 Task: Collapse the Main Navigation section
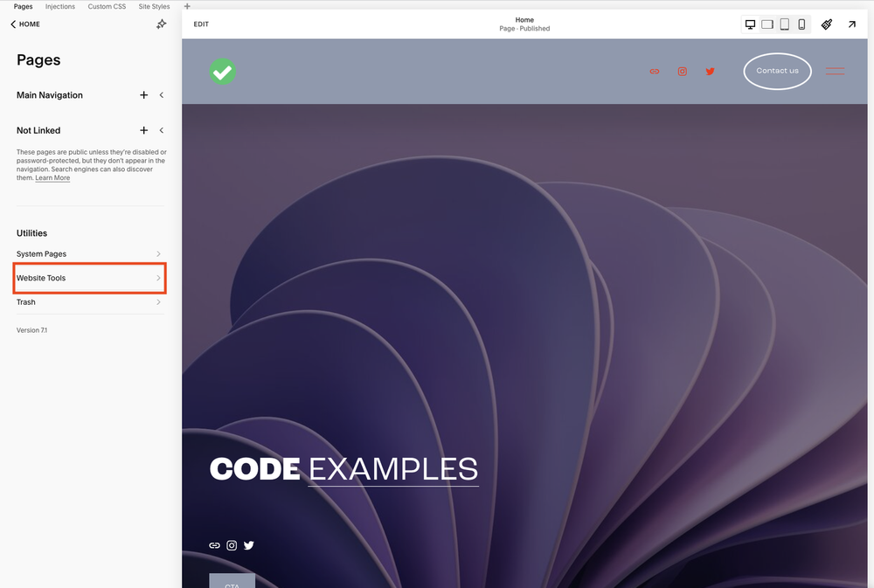pyautogui.click(x=161, y=94)
